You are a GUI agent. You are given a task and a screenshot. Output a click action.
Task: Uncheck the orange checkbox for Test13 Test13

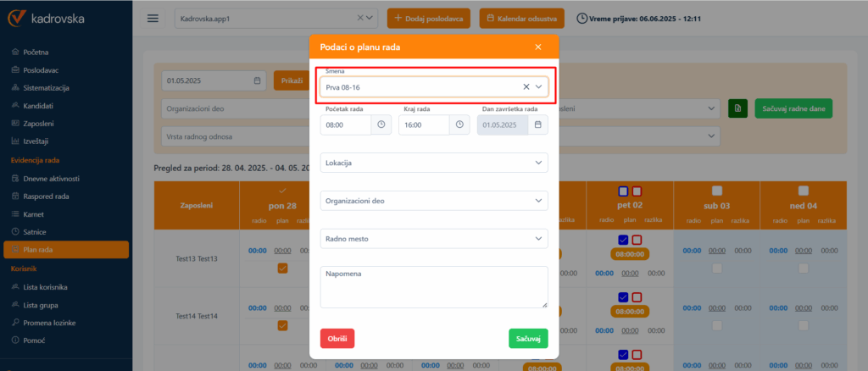click(x=282, y=268)
